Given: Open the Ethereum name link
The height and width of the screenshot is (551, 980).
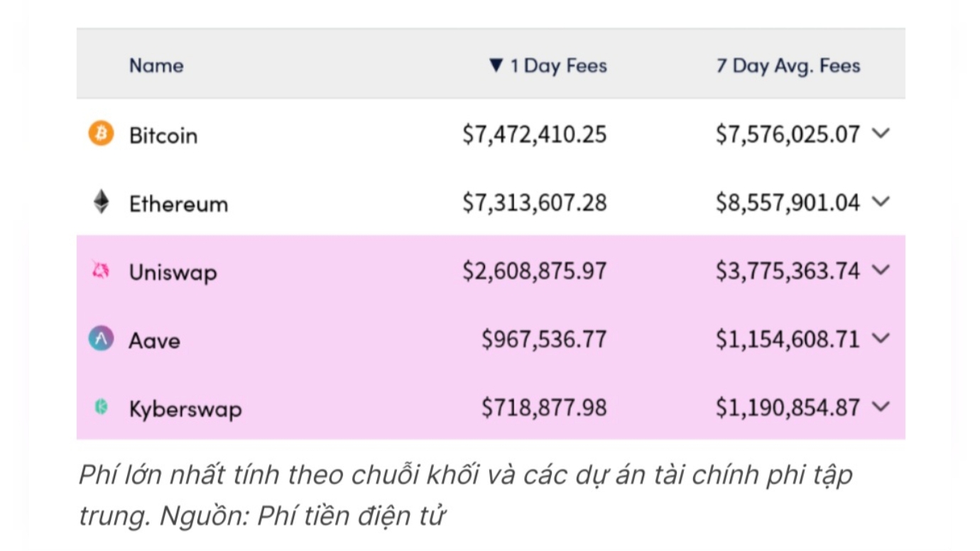Looking at the screenshot, I should tap(178, 204).
